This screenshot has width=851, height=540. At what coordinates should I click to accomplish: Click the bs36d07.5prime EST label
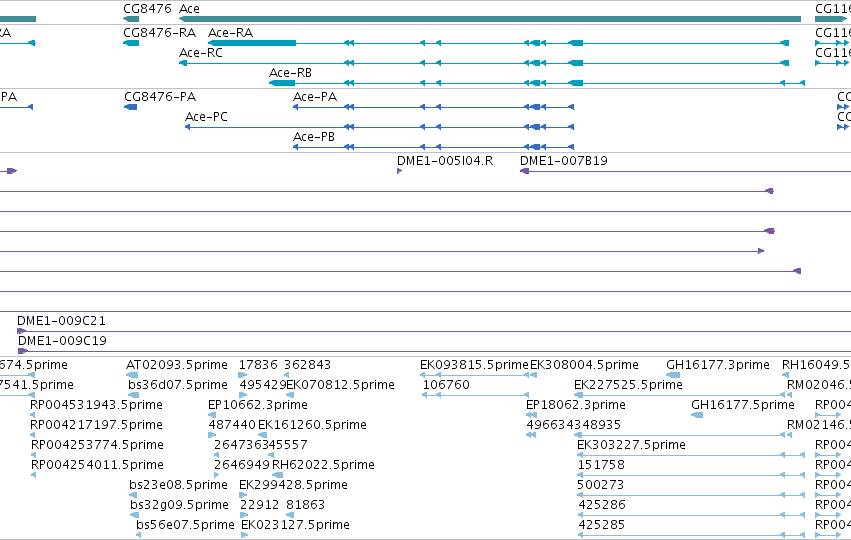coord(178,385)
